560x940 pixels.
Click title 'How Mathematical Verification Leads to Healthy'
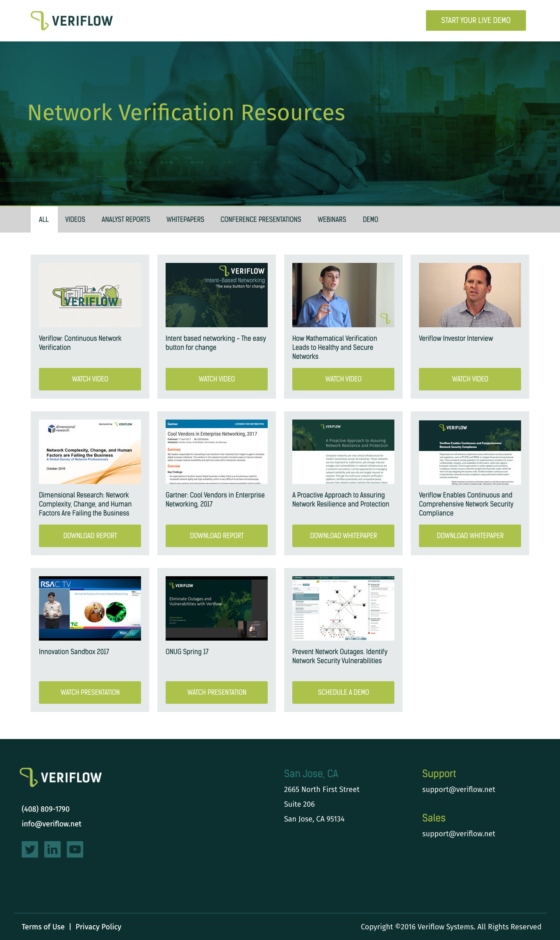click(x=335, y=347)
